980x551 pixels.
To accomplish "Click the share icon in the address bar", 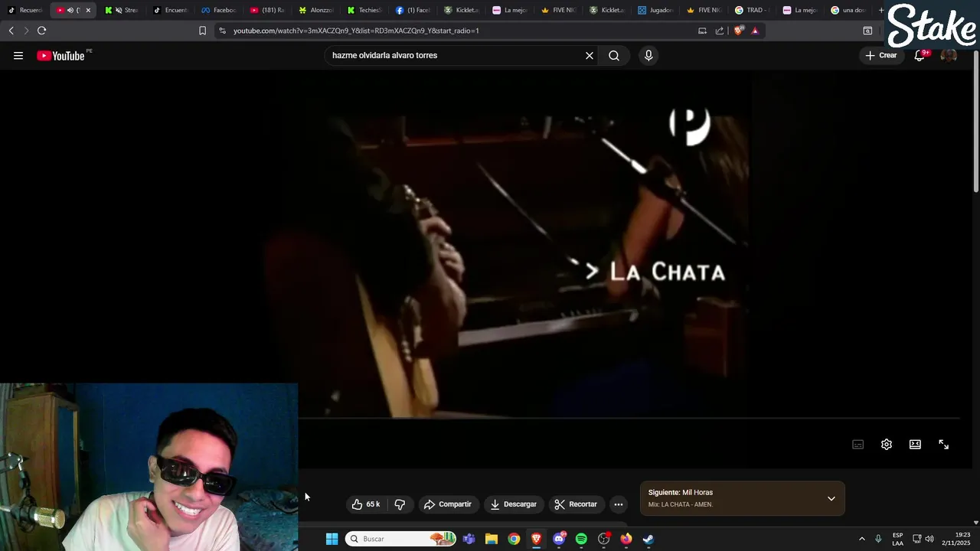I will 720,31.
